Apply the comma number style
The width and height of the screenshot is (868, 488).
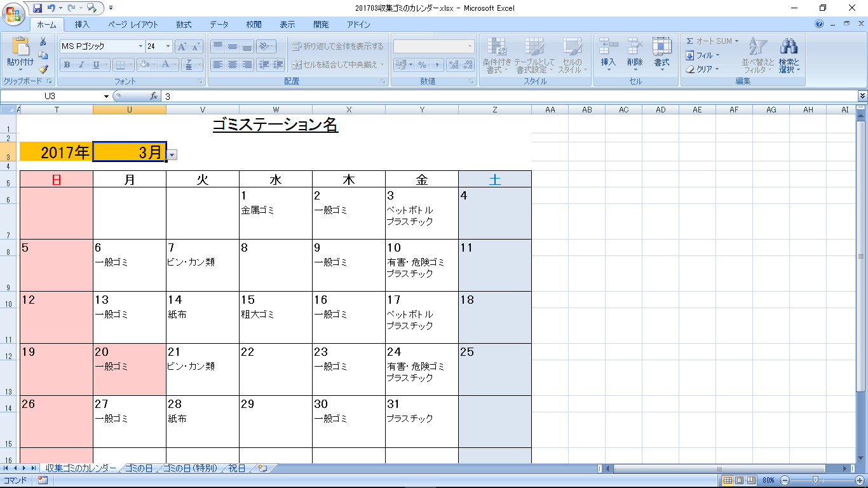437,65
